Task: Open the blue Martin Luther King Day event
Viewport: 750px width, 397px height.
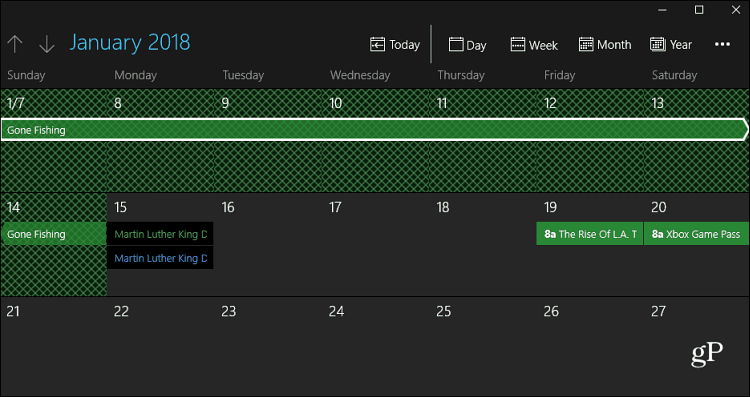Action: tap(160, 258)
